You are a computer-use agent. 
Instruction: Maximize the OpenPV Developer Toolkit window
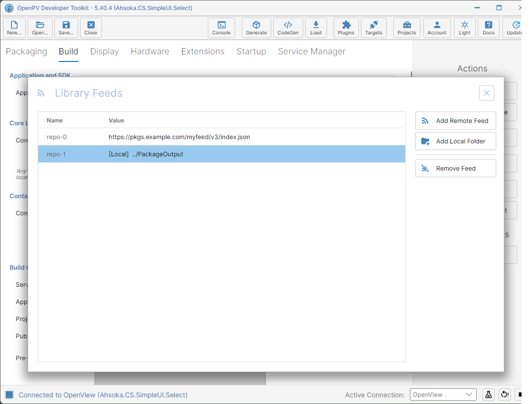pyautogui.click(x=499, y=8)
